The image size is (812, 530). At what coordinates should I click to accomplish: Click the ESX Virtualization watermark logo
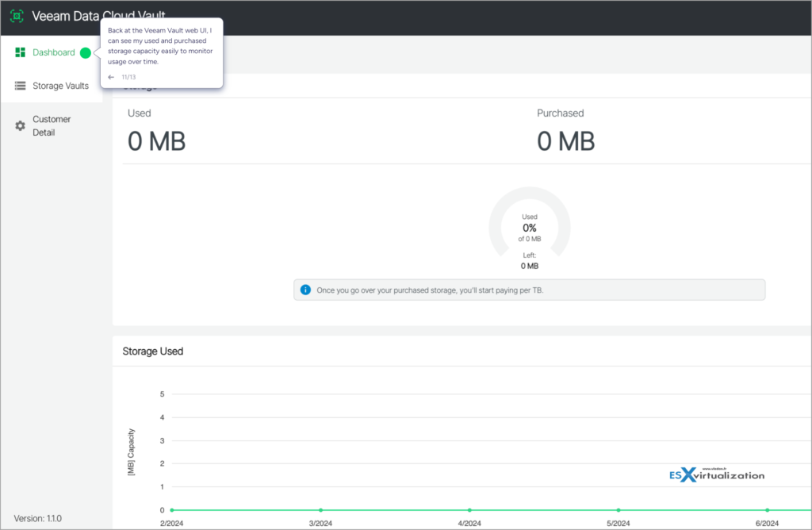tap(717, 474)
